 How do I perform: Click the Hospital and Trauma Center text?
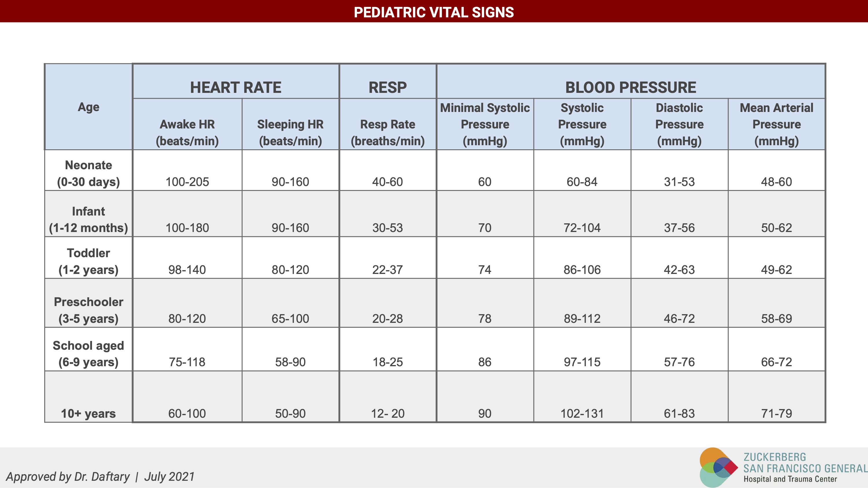coord(790,479)
